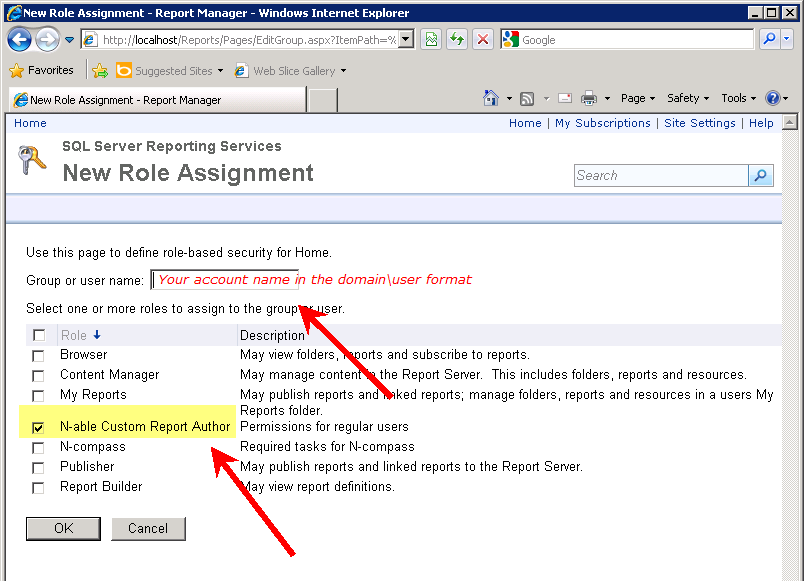The width and height of the screenshot is (804, 581).
Task: Expand the address bar URL dropdown
Action: tap(406, 39)
